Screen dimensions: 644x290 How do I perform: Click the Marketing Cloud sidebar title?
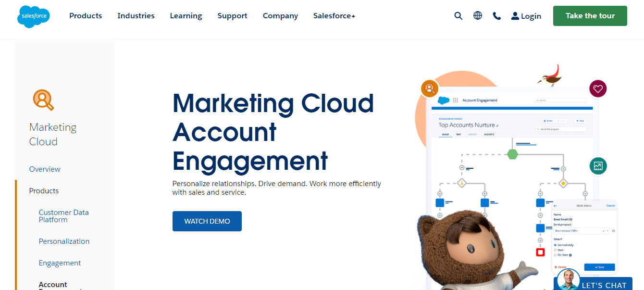pos(53,134)
